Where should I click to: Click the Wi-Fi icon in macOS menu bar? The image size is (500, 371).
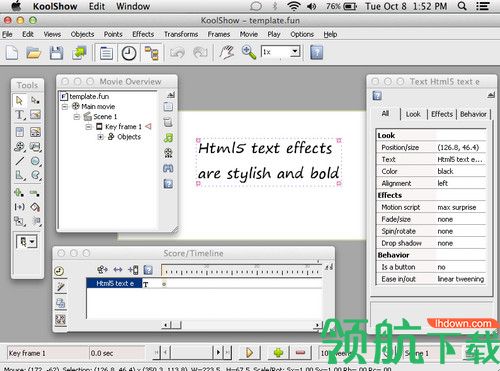pyautogui.click(x=294, y=6)
